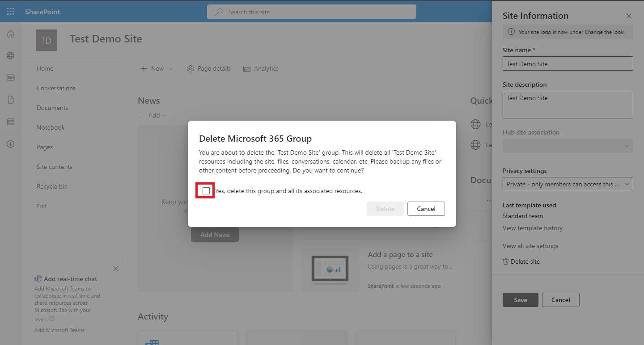644x345 pixels.
Task: Expand the New menu chevron
Action: (170, 68)
